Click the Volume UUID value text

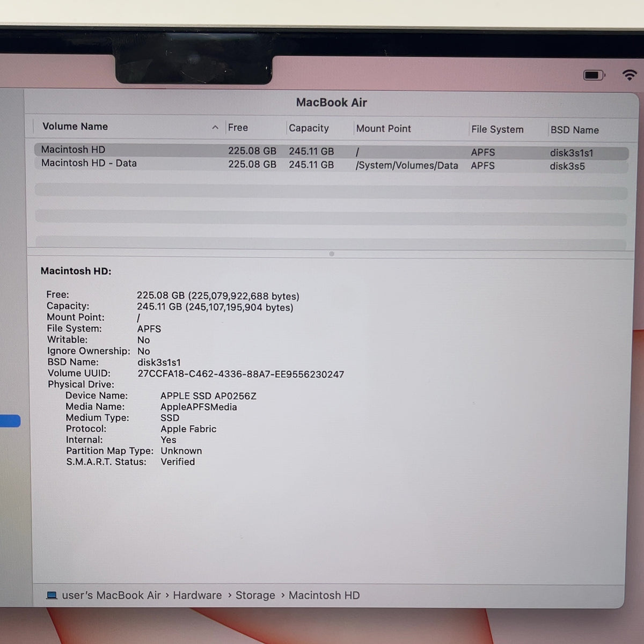point(240,374)
